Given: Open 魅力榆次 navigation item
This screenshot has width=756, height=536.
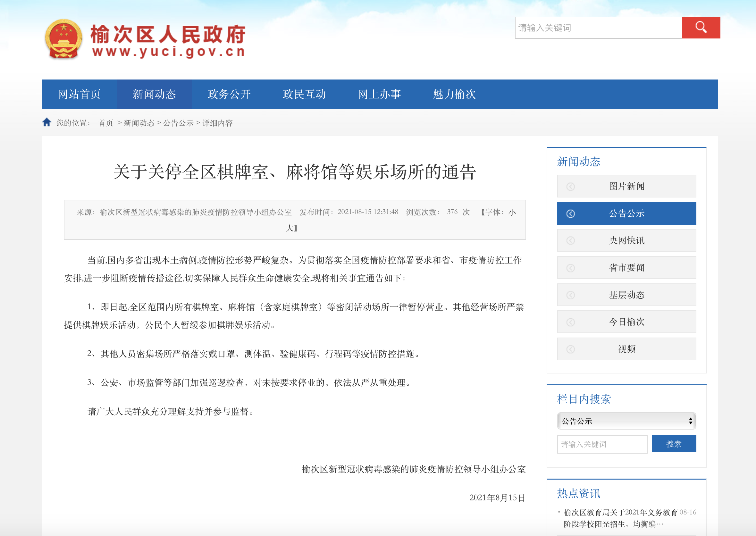Looking at the screenshot, I should (x=454, y=94).
